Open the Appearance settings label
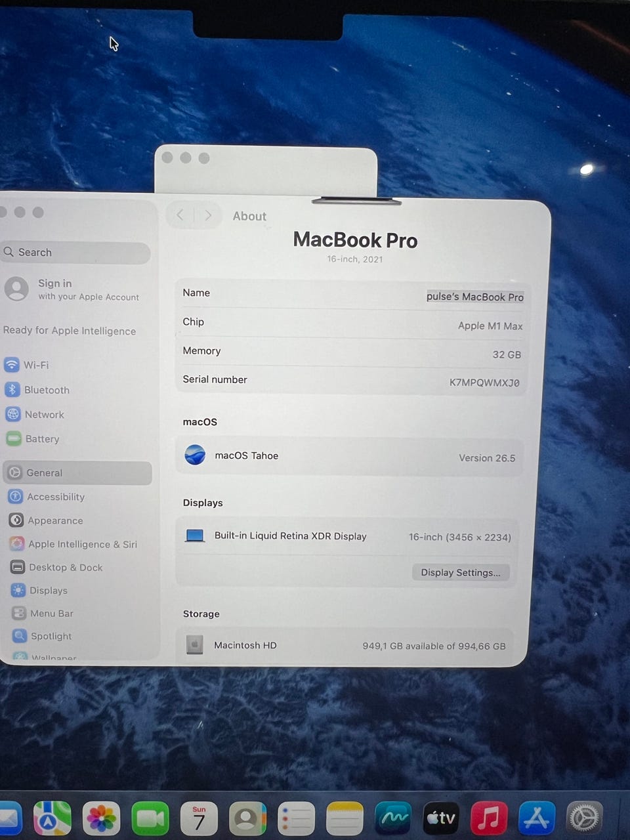The height and width of the screenshot is (840, 630). [55, 520]
